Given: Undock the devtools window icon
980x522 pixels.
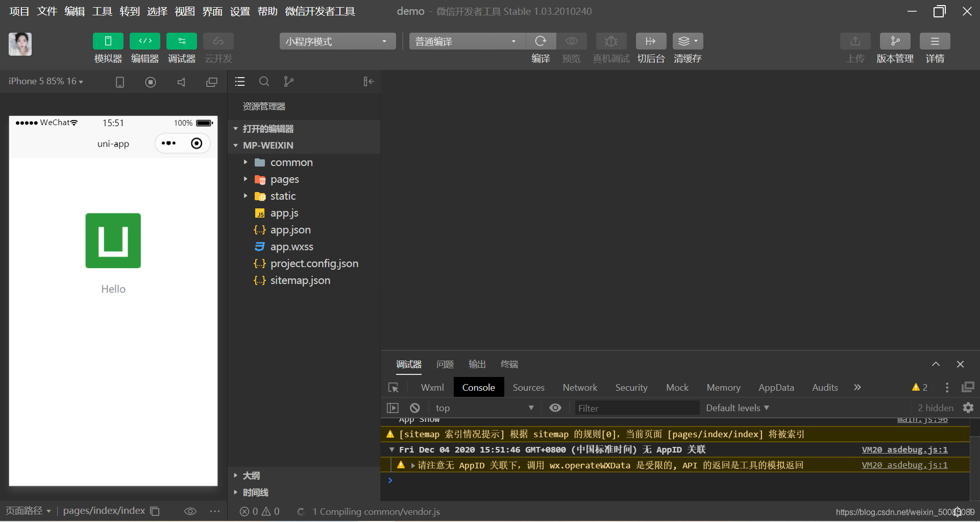Looking at the screenshot, I should click(968, 387).
